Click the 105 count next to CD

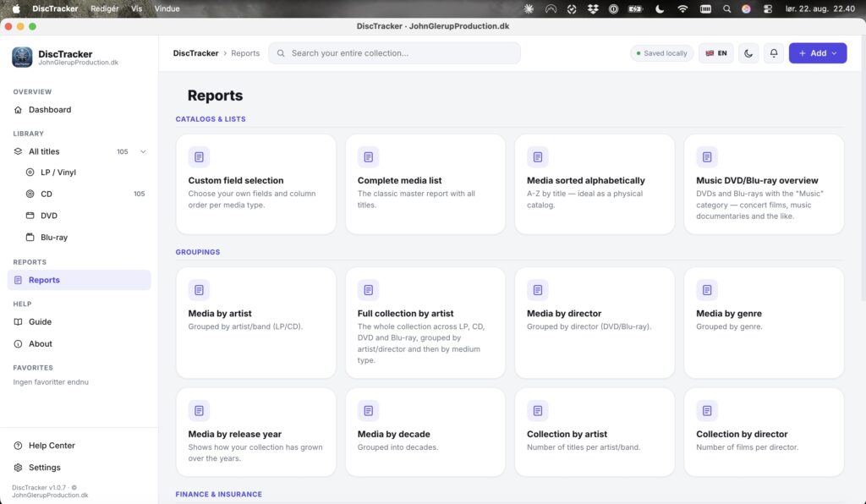pyautogui.click(x=140, y=194)
